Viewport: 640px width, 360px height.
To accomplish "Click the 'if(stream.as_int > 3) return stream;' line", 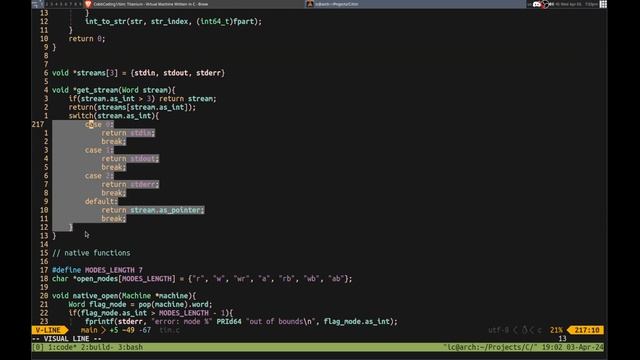I will coord(142,99).
